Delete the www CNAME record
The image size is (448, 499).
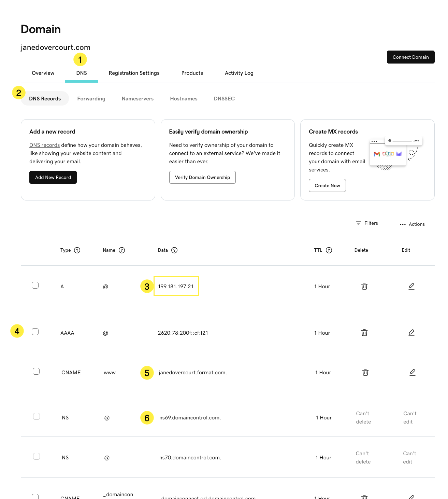pyautogui.click(x=365, y=372)
